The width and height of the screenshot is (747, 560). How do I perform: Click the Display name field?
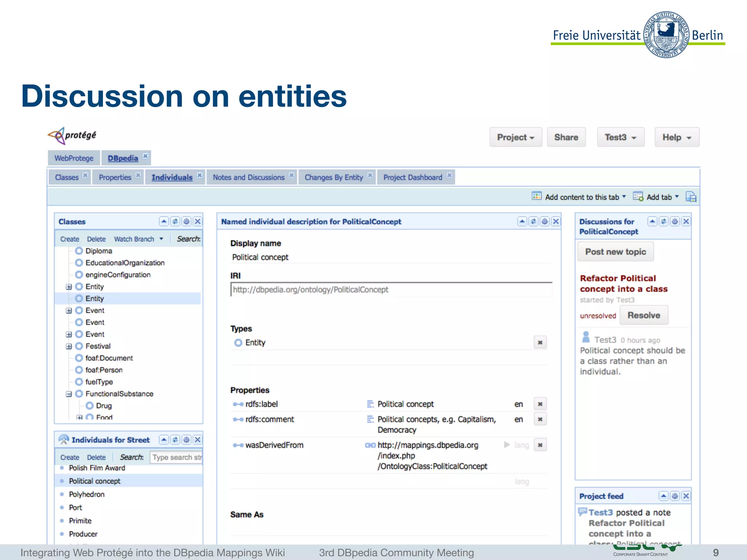390,257
